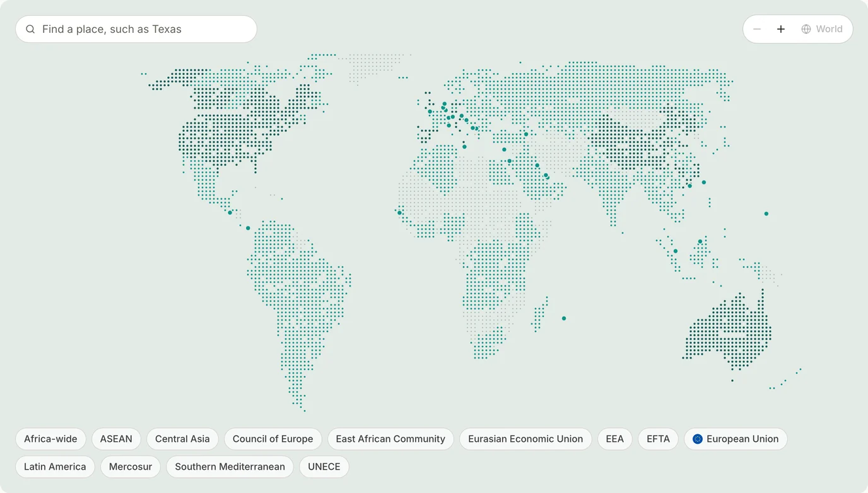Screen dimensions: 868x493
Task: Pick the Council of Europe chip
Action: (273, 439)
